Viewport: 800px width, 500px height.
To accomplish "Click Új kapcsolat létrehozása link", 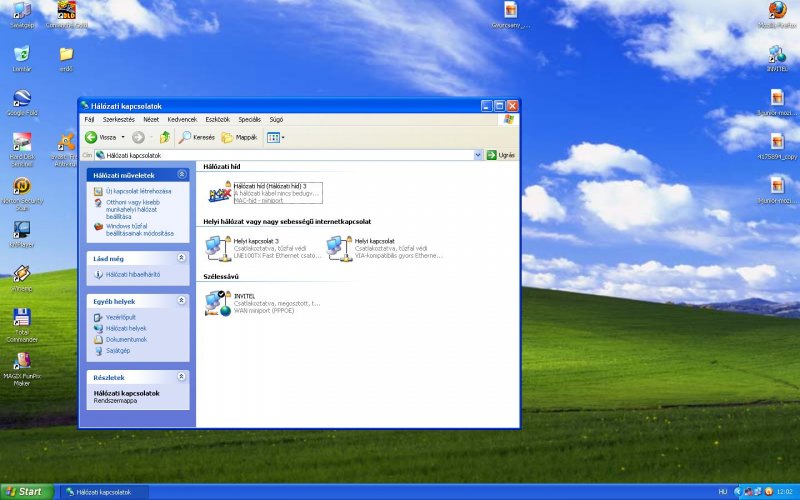I will coord(138,191).
